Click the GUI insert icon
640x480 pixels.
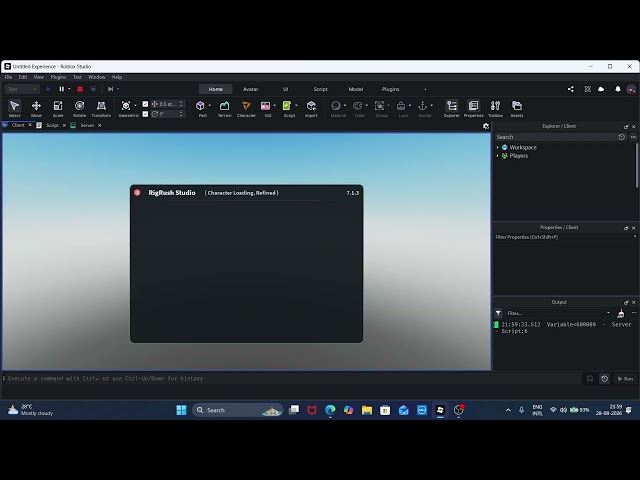[x=265, y=106]
